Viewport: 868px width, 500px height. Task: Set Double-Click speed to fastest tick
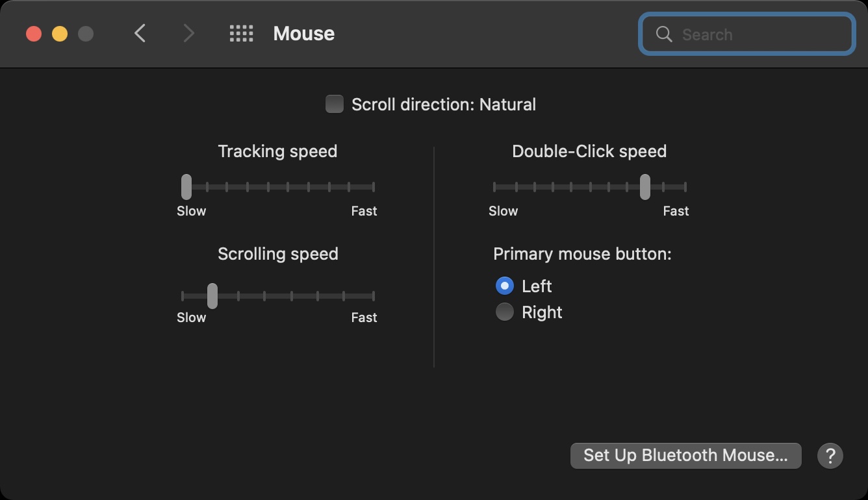pos(685,187)
